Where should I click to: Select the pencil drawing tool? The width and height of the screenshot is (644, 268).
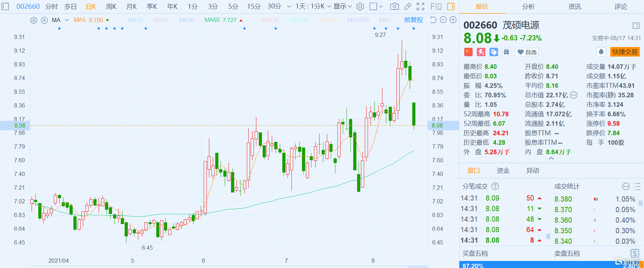pos(407,6)
